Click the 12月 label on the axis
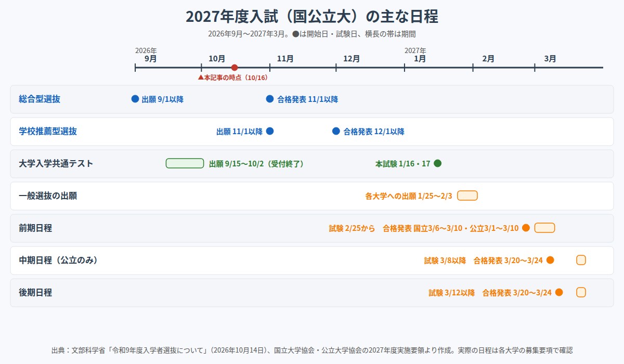The height and width of the screenshot is (364, 624). [352, 59]
